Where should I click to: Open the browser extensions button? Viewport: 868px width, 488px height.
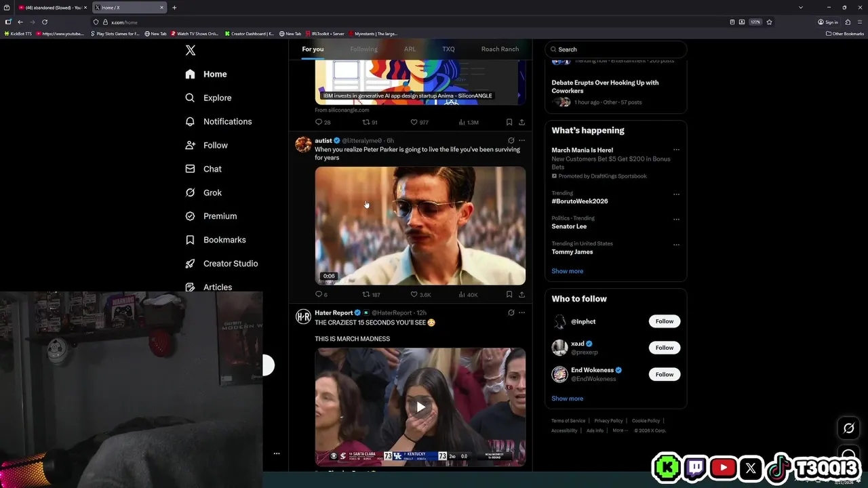pyautogui.click(x=848, y=22)
